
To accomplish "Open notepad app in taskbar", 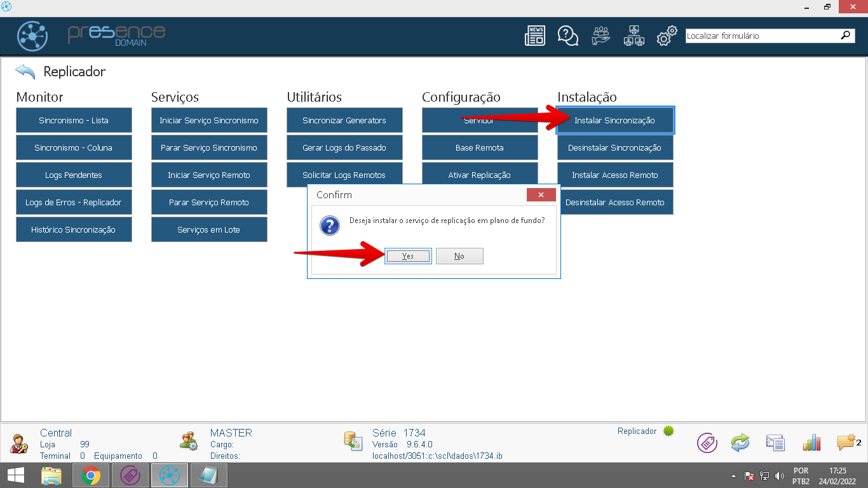I will (208, 475).
